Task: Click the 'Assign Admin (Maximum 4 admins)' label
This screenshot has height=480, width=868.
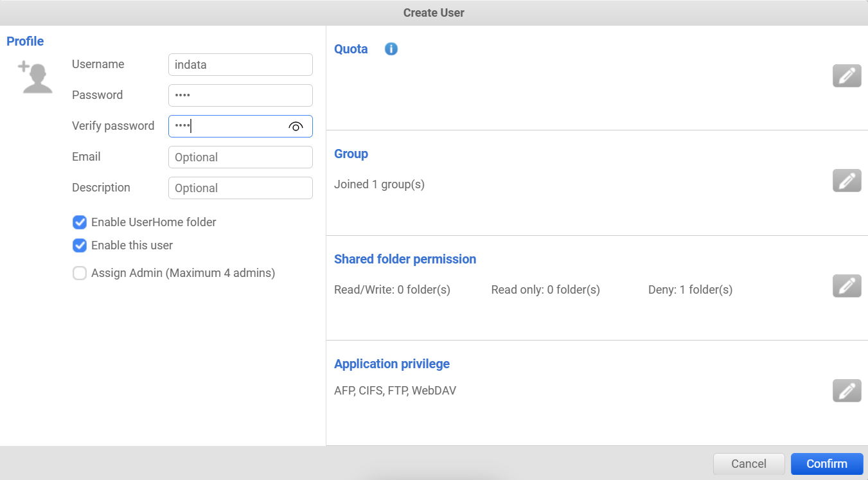Action: pyautogui.click(x=183, y=273)
